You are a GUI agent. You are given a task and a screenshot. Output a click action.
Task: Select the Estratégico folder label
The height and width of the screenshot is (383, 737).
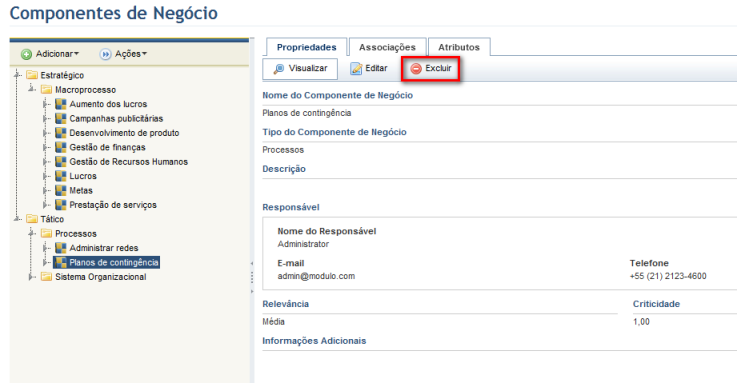pos(62,75)
